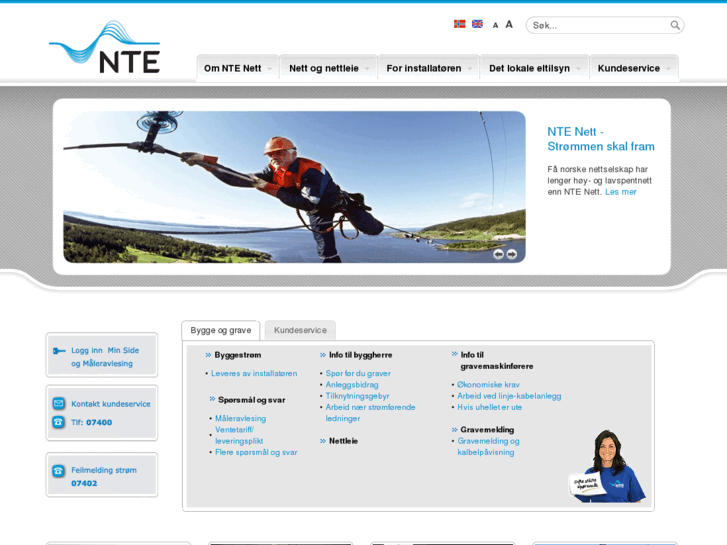
Task: Open the Tilknytningsgebyr link
Action: [x=357, y=396]
